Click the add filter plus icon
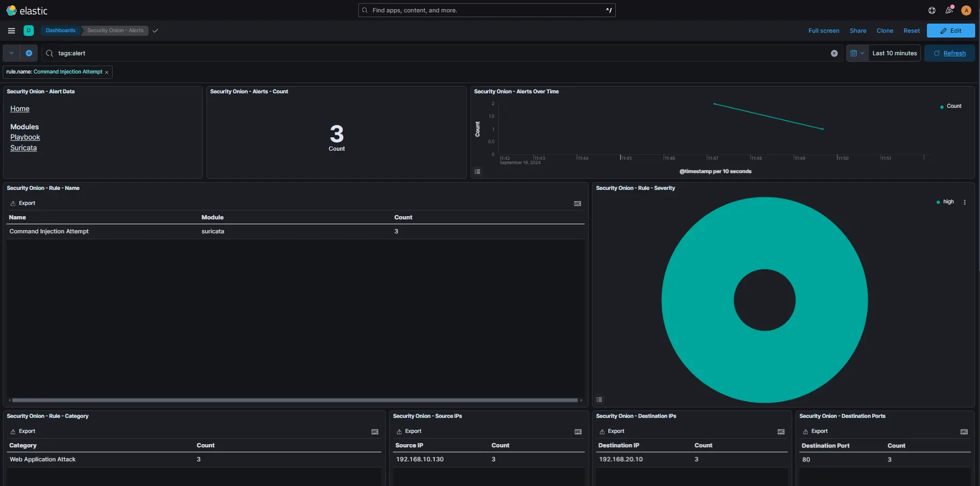This screenshot has width=980, height=486. pyautogui.click(x=29, y=53)
